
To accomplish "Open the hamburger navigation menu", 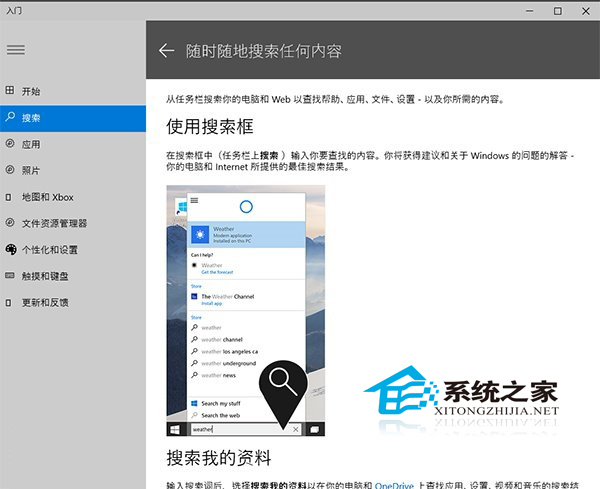I will pos(16,50).
